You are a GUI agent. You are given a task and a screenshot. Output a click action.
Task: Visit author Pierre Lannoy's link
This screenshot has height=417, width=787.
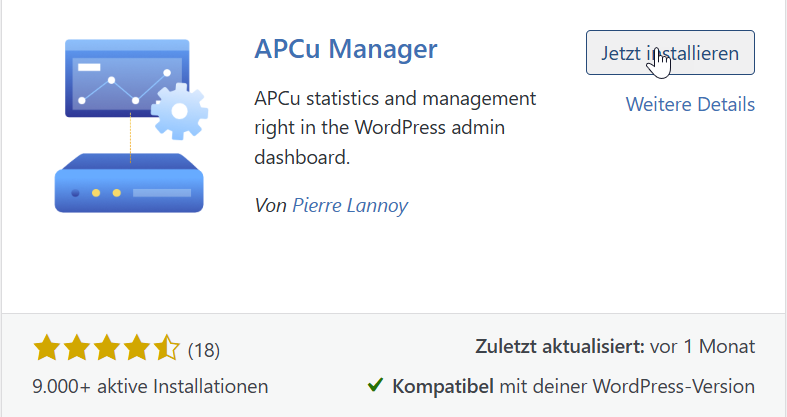[x=350, y=205]
